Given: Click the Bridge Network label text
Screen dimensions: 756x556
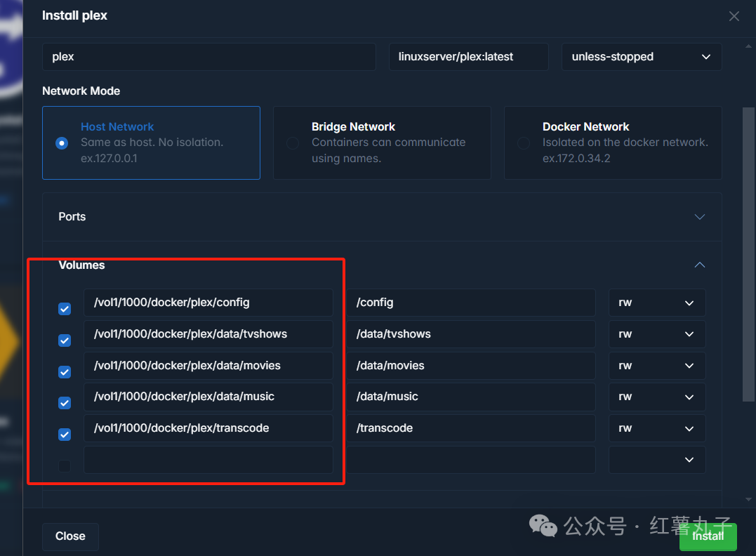Looking at the screenshot, I should click(353, 127).
